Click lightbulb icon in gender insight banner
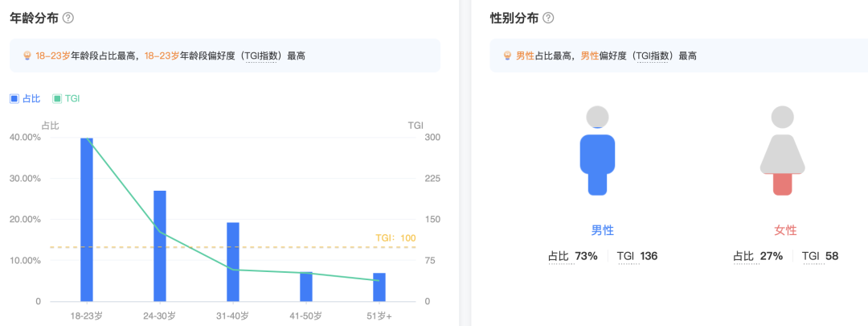Screen dimensions: 868x326 click(507, 56)
